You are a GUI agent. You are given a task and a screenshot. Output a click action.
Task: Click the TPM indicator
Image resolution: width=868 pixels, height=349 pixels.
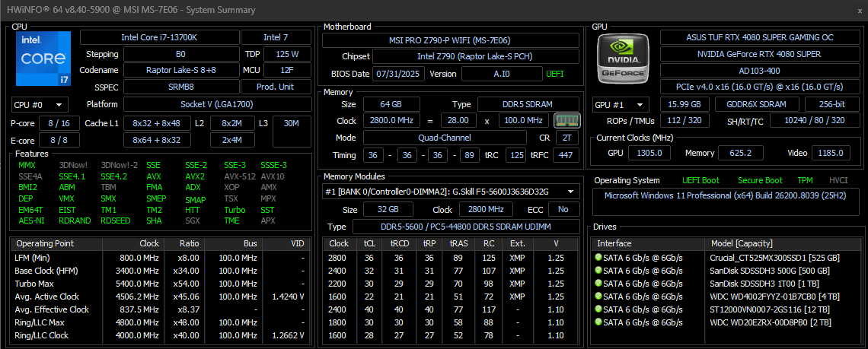805,180
